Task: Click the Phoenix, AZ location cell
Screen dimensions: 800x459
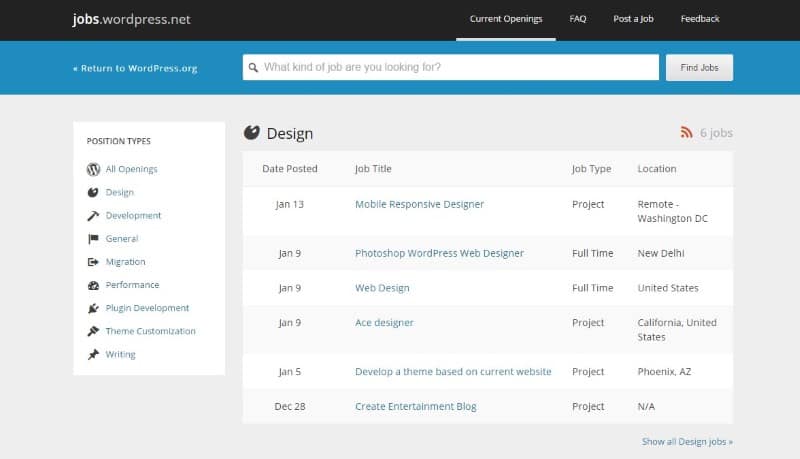Action: 664,372
